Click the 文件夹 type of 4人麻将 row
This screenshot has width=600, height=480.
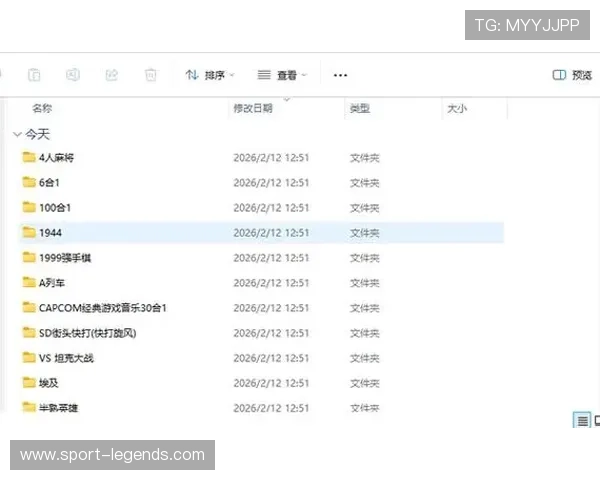(364, 158)
